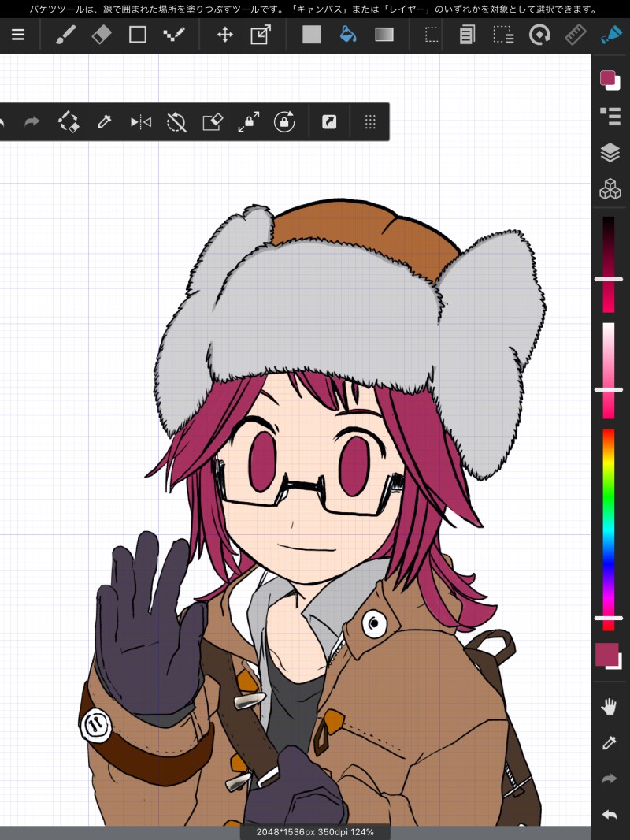Select the Hand pan tool
Screen dimensions: 630x840
click(609, 707)
